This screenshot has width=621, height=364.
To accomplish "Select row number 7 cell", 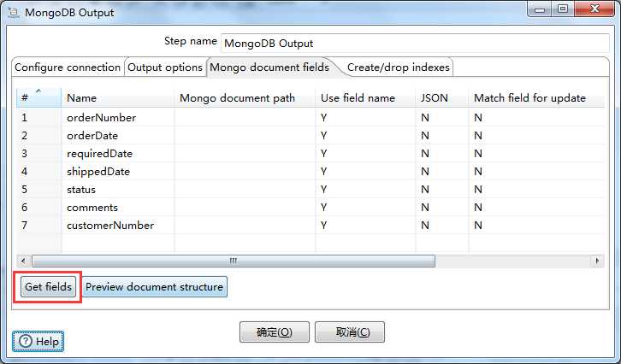I will [x=38, y=225].
